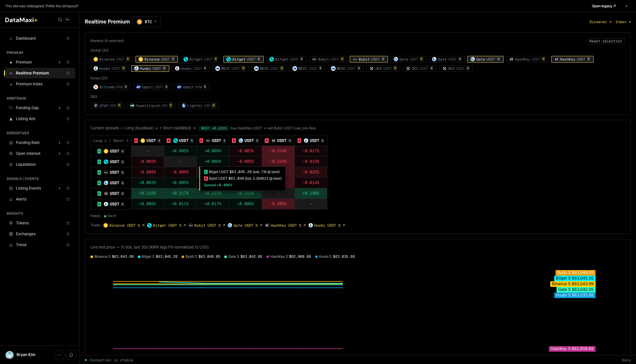Click the Gate icon in the Short column header
636x364 pixels.
241,141
